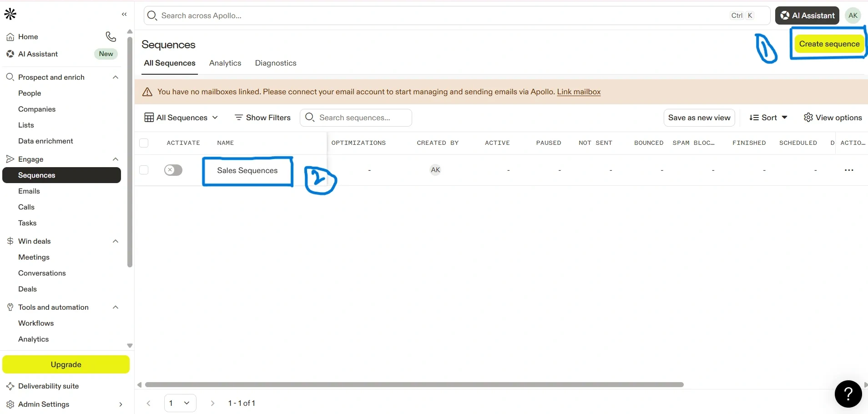Toggle activation switch for Sales Sequences
The width and height of the screenshot is (868, 414).
click(173, 170)
